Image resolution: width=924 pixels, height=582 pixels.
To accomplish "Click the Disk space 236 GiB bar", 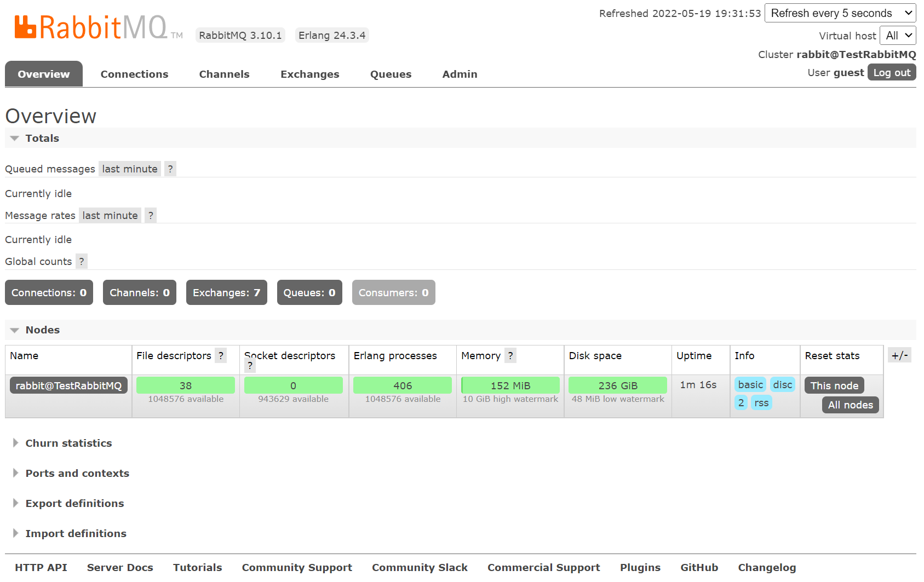I will point(618,385).
